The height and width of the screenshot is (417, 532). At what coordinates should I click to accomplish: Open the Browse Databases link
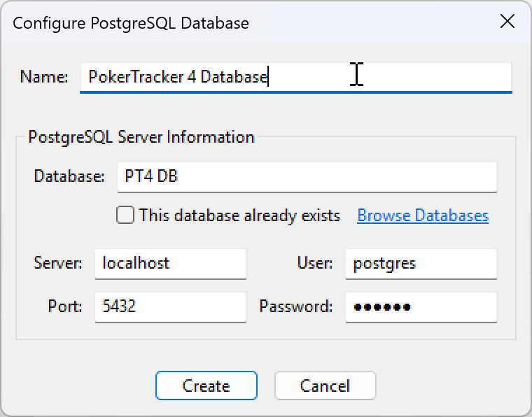pos(423,215)
